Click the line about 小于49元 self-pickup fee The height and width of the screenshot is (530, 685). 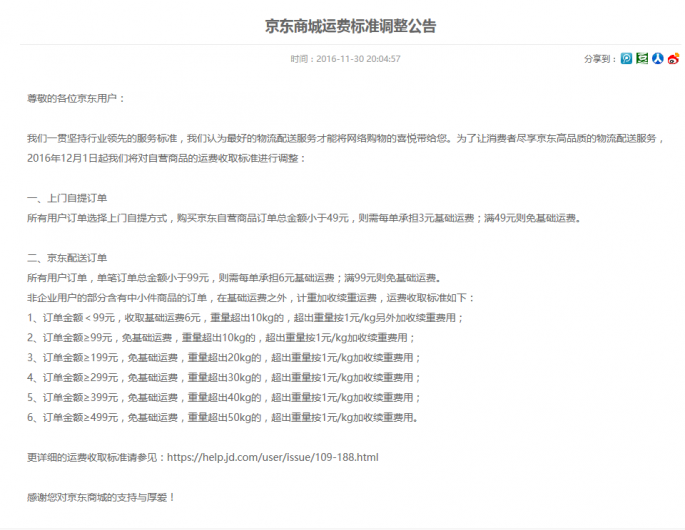[304, 218]
